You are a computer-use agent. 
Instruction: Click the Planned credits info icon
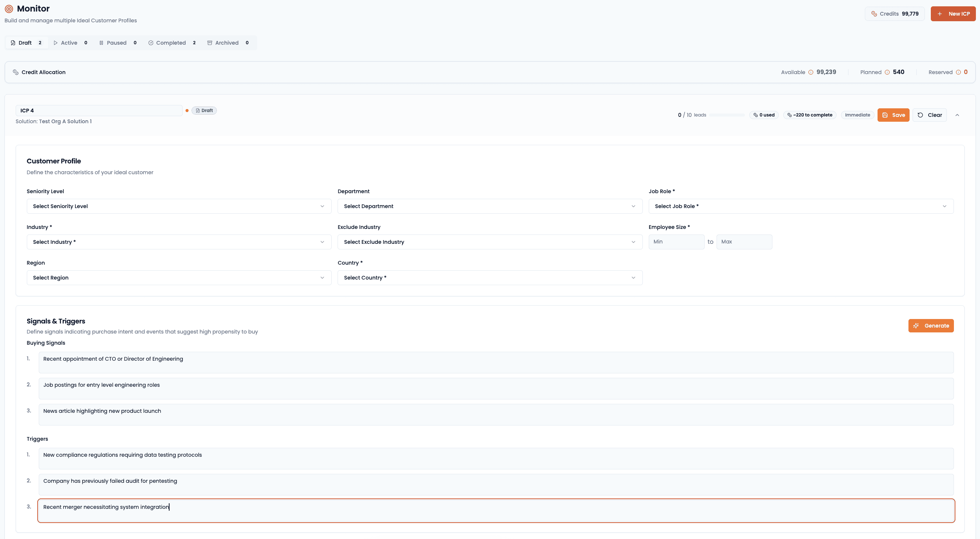tap(887, 72)
